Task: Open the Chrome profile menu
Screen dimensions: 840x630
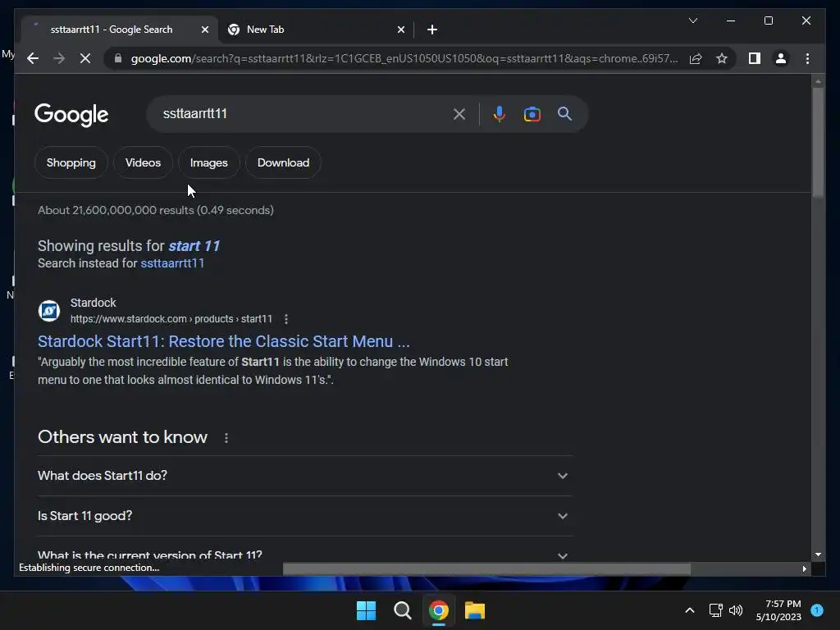Action: 781,58
